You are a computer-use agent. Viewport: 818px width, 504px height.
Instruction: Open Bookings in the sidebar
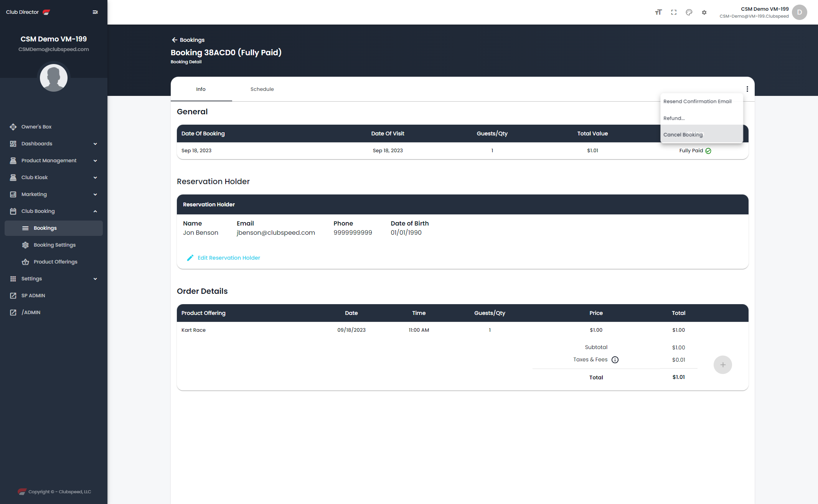coord(54,228)
